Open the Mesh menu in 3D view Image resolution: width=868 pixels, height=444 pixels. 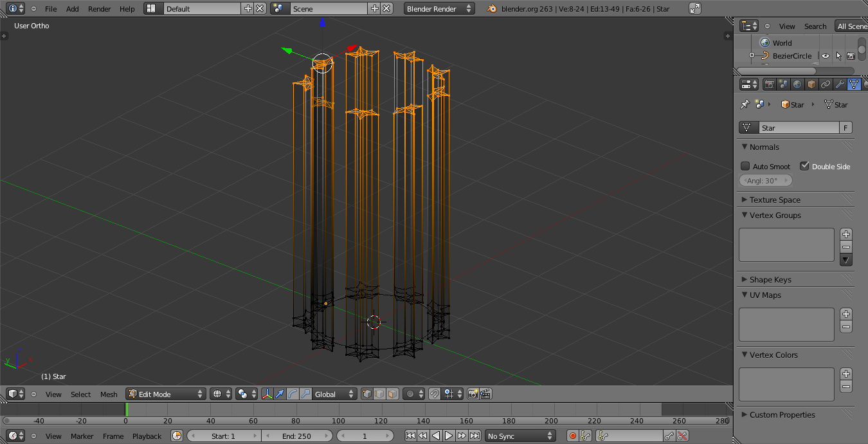(x=109, y=394)
